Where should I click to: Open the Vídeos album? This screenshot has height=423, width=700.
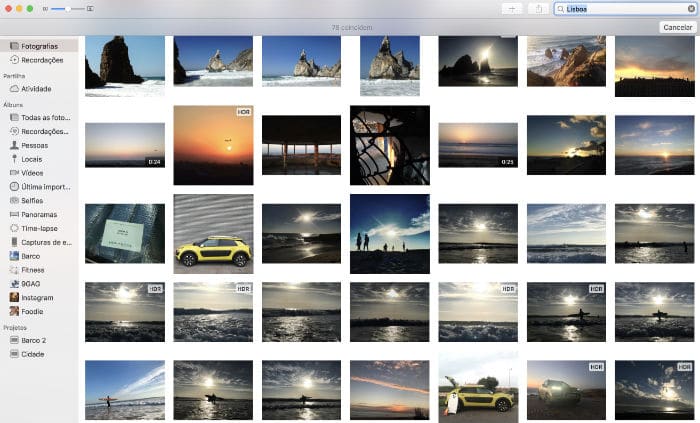pyautogui.click(x=39, y=173)
